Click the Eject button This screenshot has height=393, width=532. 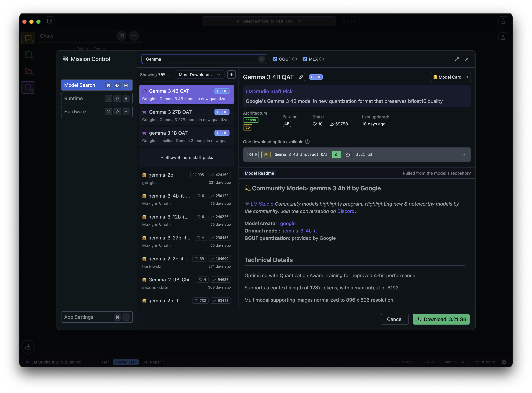349,21
